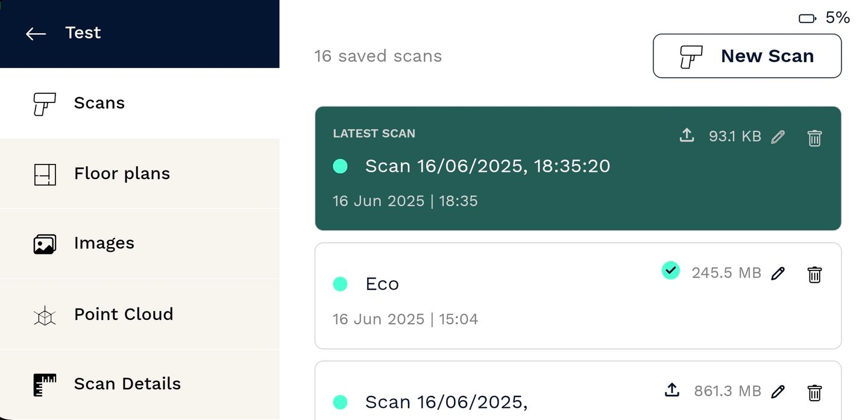Click the battery indicator showing 5%
Screen dimensions: 868x420
tap(824, 18)
